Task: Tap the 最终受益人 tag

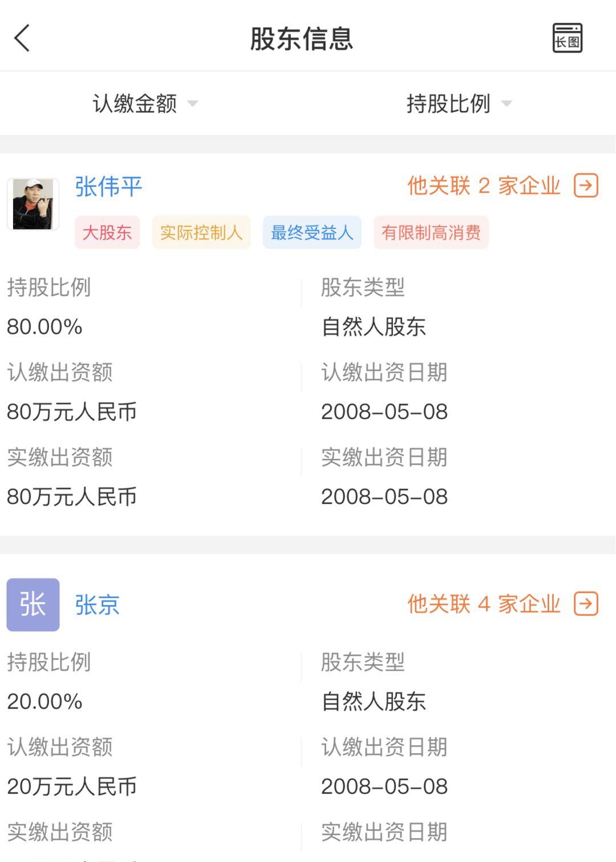Action: coord(312,233)
